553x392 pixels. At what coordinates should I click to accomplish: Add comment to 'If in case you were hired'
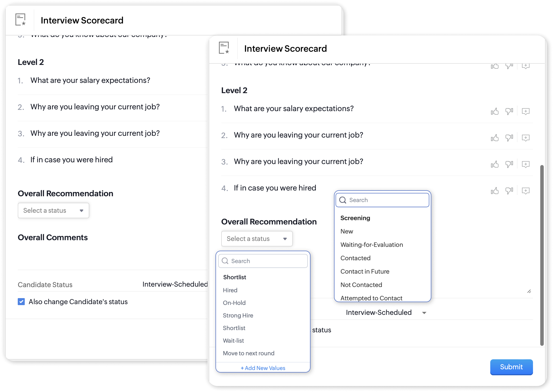(x=525, y=191)
